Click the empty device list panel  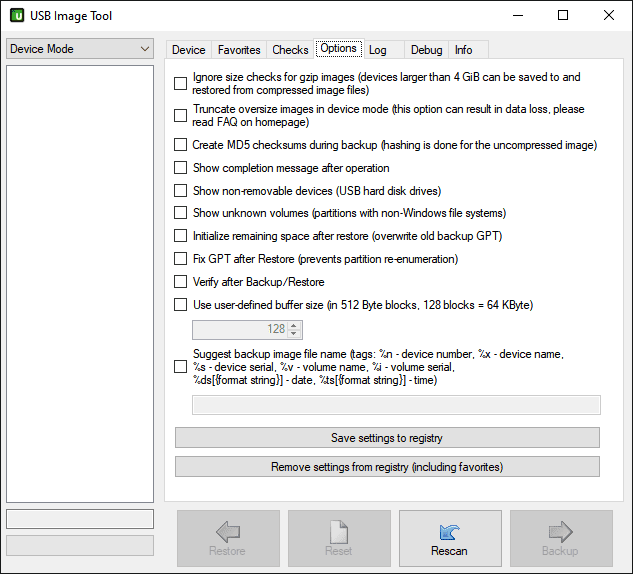pyautogui.click(x=80, y=284)
